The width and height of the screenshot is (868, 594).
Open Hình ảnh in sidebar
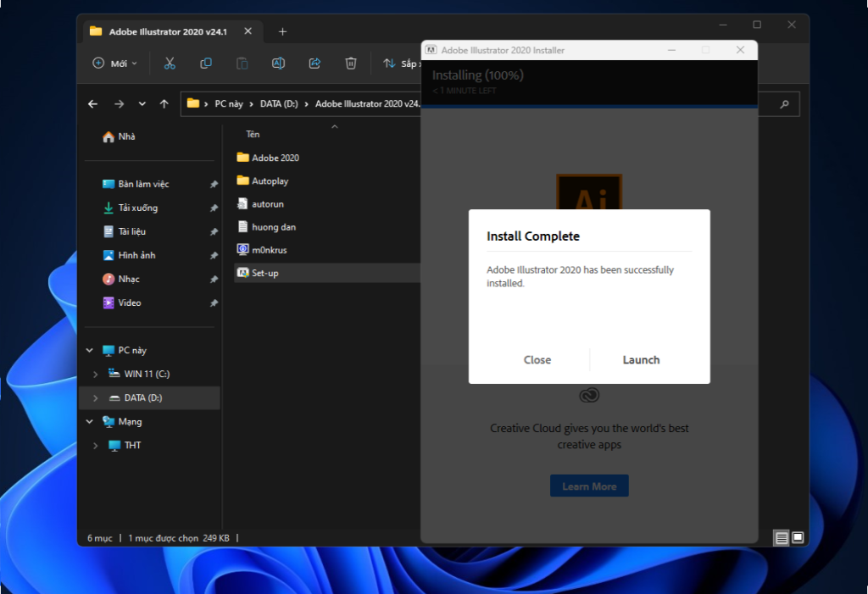(129, 255)
